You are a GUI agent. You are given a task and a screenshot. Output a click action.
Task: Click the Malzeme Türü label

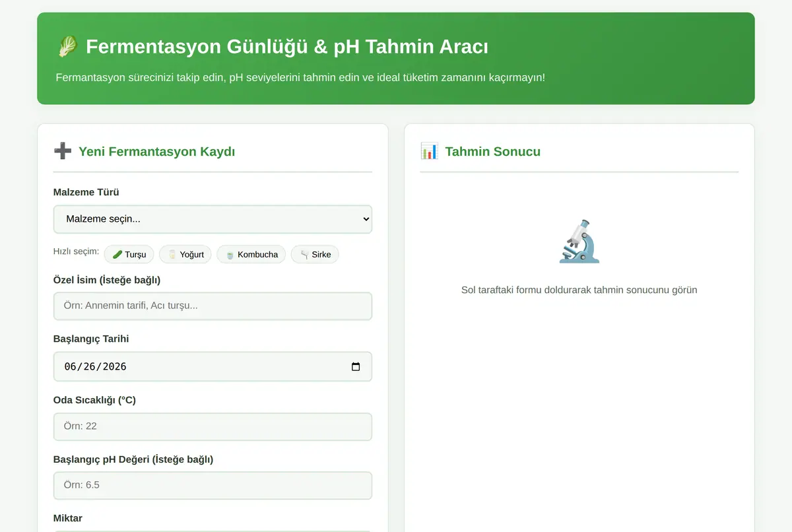point(86,192)
